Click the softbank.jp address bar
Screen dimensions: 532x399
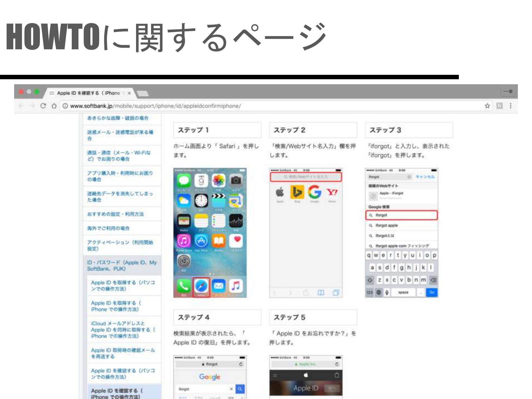point(272,106)
